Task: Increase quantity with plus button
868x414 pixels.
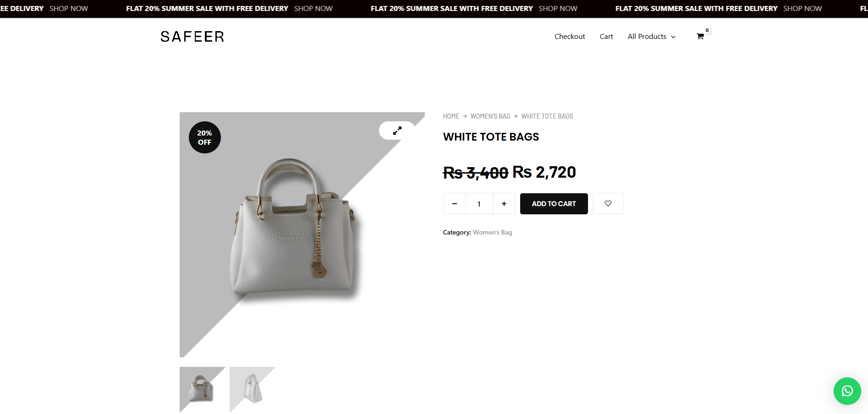Action: pyautogui.click(x=504, y=204)
